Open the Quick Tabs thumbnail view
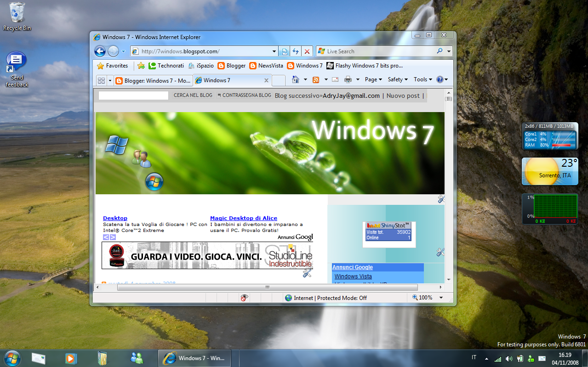Viewport: 588px width, 367px height. pyautogui.click(x=101, y=80)
